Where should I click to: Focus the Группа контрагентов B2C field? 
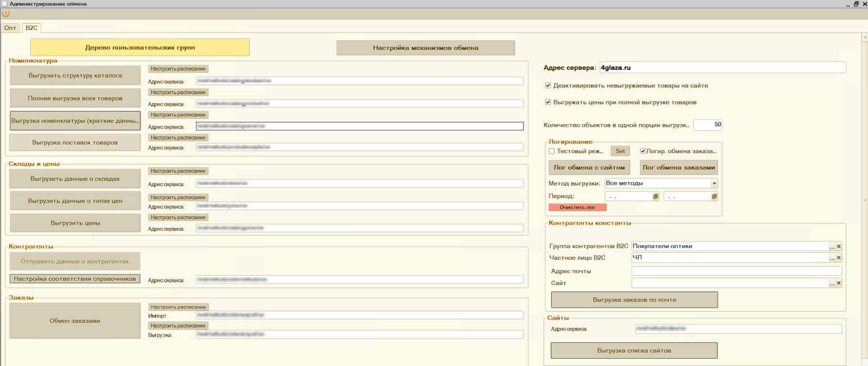coord(730,247)
